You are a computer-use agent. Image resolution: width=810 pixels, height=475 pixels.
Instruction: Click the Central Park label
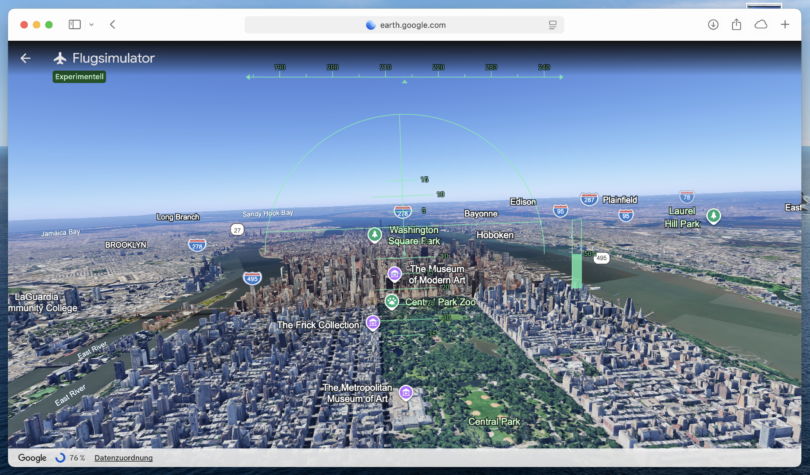click(x=494, y=421)
